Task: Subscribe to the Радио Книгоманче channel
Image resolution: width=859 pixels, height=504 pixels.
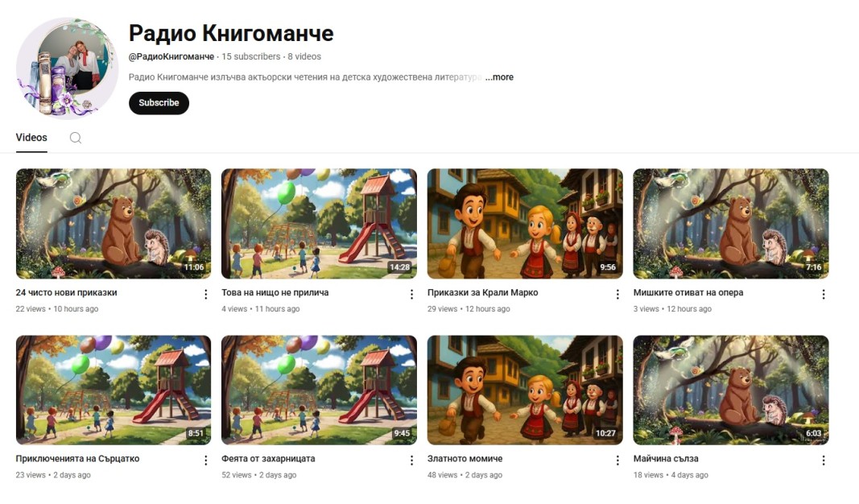Action: (x=159, y=103)
